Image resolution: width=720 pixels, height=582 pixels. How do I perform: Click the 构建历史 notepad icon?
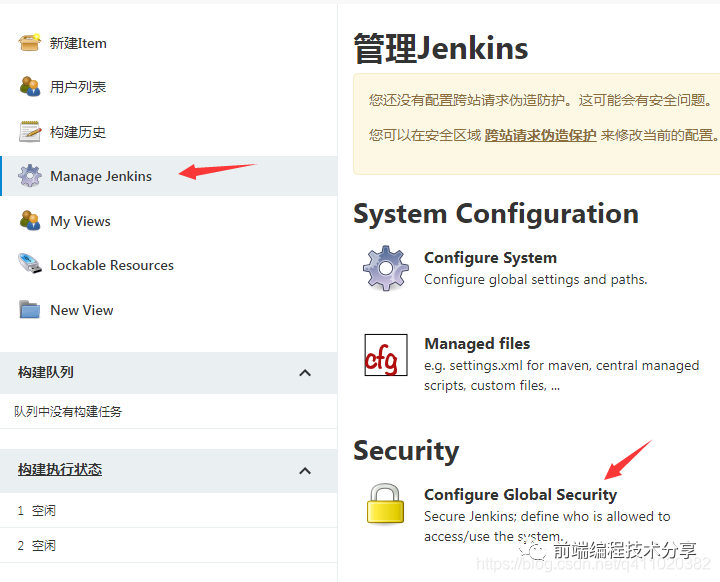click(x=30, y=131)
